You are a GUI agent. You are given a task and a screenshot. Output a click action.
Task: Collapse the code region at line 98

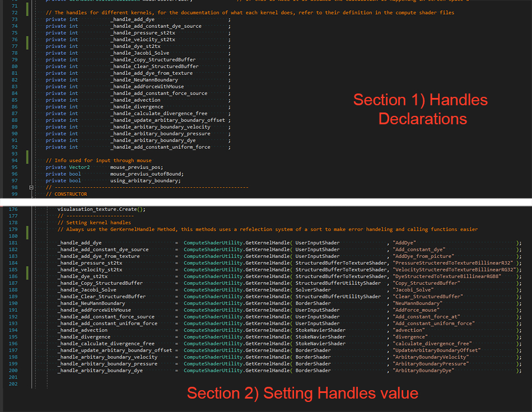click(31, 187)
